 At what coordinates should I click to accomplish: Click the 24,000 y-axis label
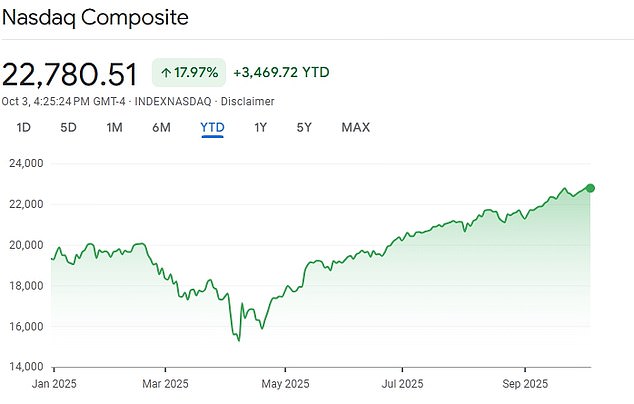(x=27, y=164)
